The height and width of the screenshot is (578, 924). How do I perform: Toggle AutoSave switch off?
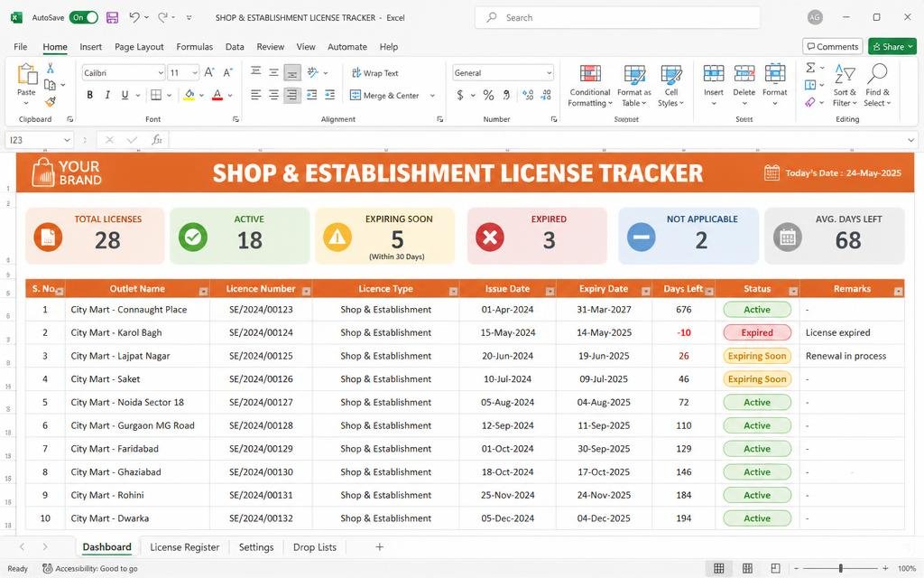tap(84, 18)
